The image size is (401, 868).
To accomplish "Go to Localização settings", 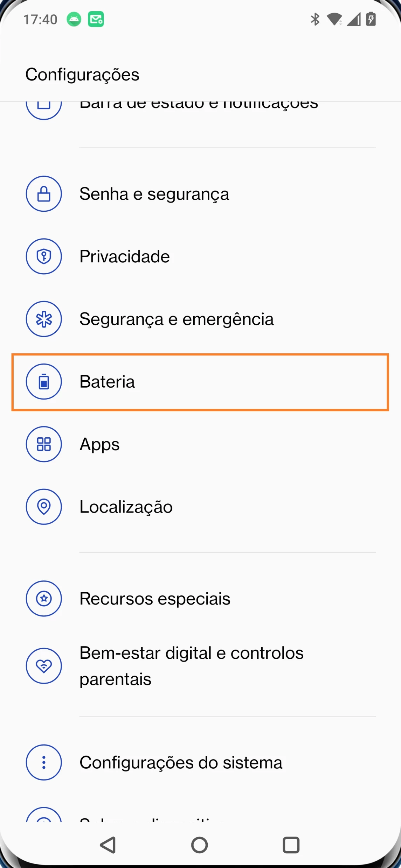I will pyautogui.click(x=126, y=507).
